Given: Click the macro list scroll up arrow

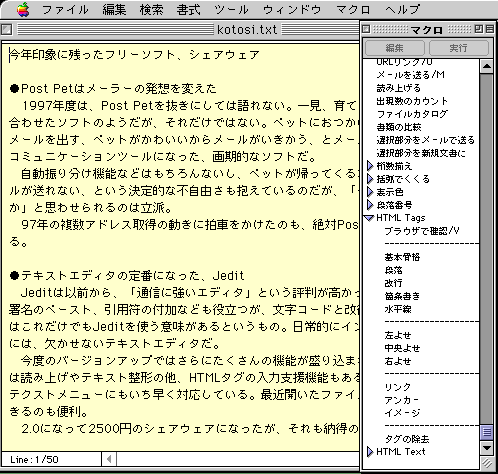Looking at the screenshot, I should click(487, 66).
